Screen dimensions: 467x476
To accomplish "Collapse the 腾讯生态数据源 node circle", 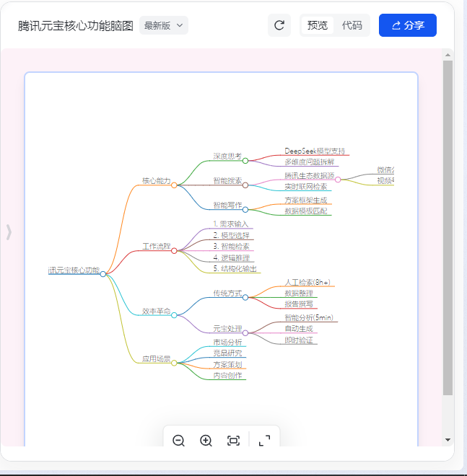I will point(338,180).
